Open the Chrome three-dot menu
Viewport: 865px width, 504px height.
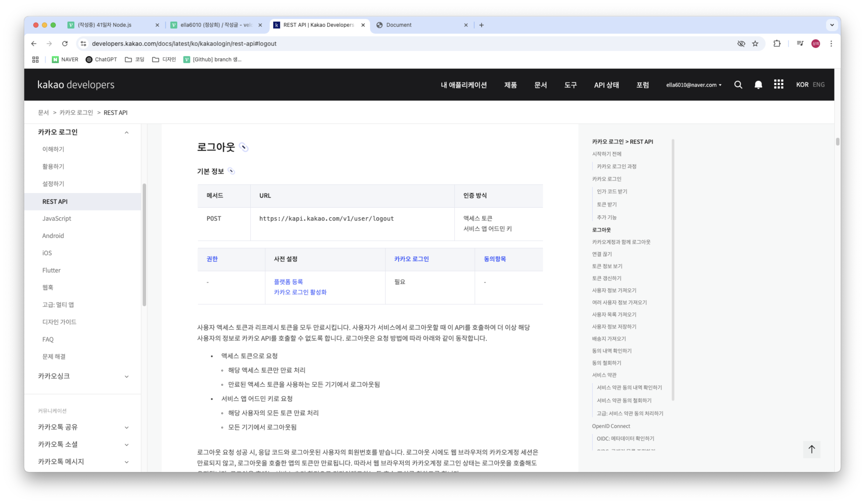pyautogui.click(x=831, y=44)
